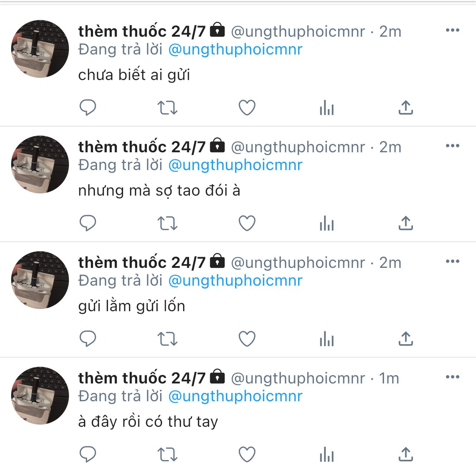The width and height of the screenshot is (476, 472).
Task: Share the "chưa biết ai gửi" tweet
Action: coord(406,107)
